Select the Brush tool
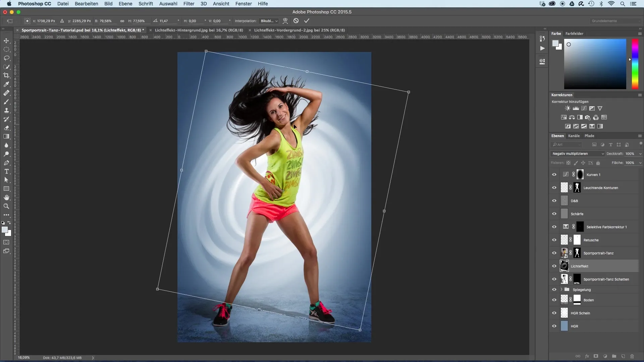This screenshot has height=362, width=644. 6,102
